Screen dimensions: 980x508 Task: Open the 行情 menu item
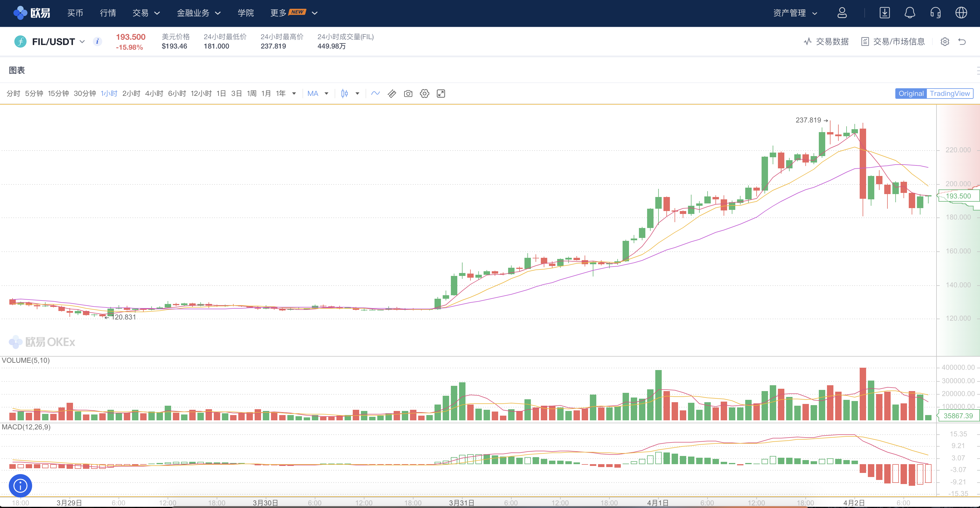pyautogui.click(x=108, y=13)
